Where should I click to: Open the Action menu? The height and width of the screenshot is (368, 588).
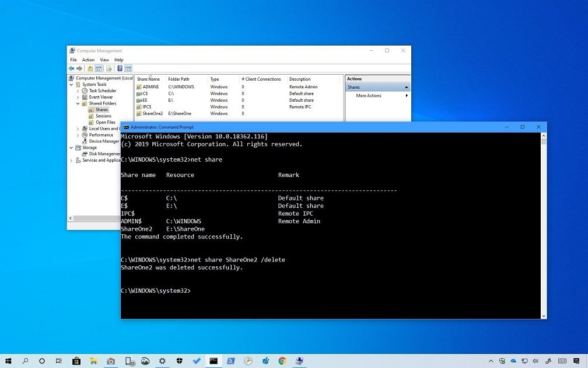click(x=88, y=60)
